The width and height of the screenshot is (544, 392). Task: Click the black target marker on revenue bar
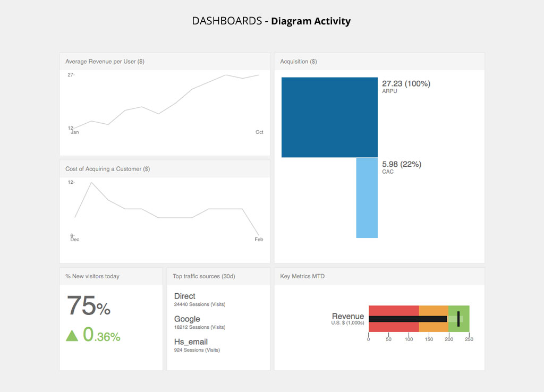(x=458, y=319)
